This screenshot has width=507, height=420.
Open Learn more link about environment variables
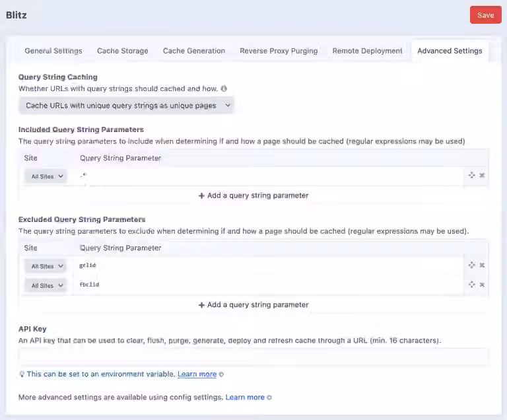pyautogui.click(x=197, y=374)
